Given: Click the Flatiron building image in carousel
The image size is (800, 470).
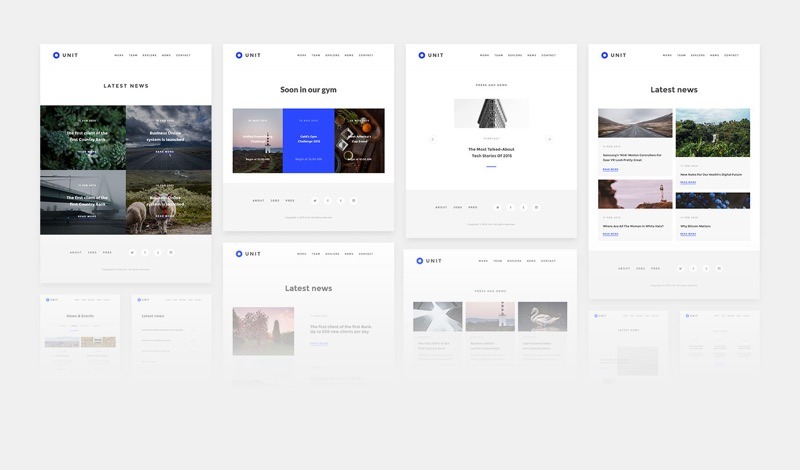Looking at the screenshot, I should click(491, 113).
